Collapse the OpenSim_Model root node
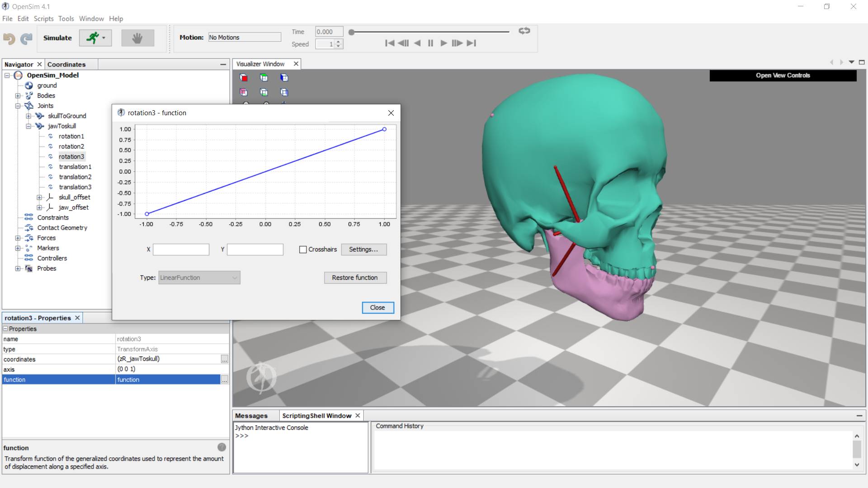The image size is (868, 488). (x=7, y=75)
